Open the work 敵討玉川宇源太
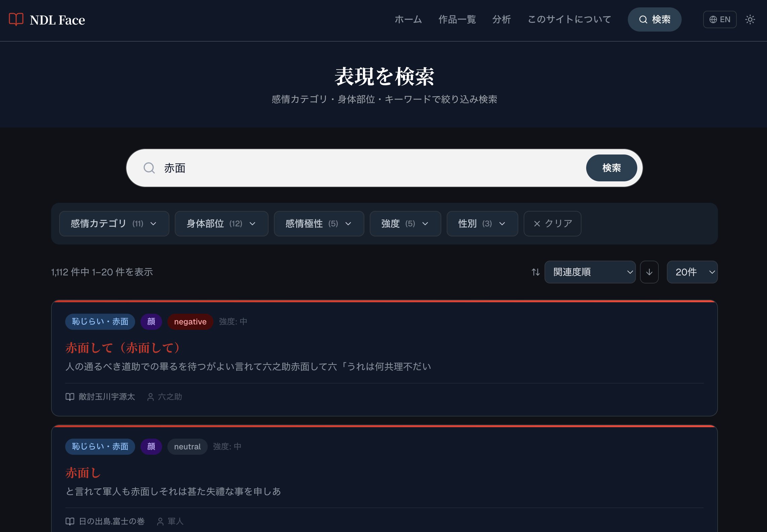Viewport: 767px width, 532px height. [107, 397]
